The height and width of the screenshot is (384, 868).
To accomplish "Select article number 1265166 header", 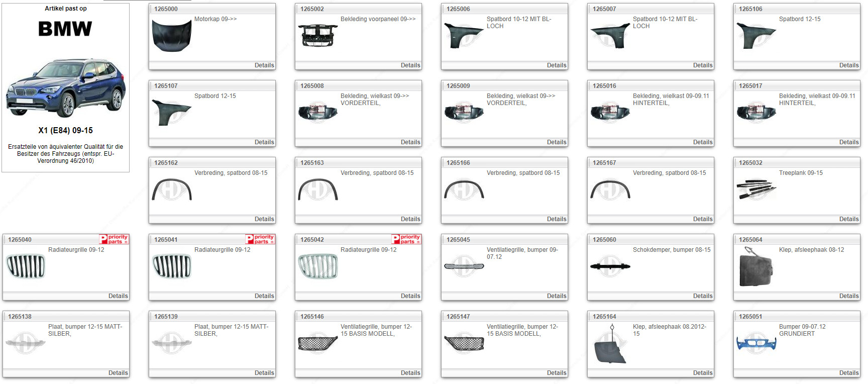I will [458, 163].
